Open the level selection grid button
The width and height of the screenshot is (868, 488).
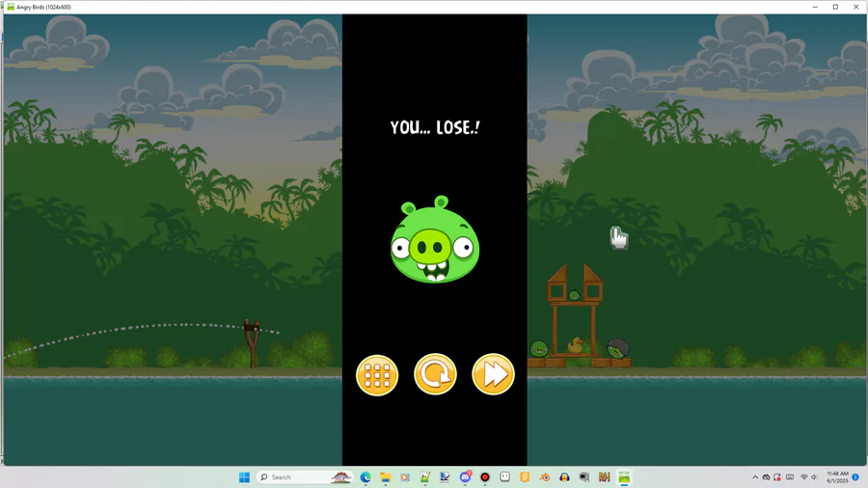(377, 375)
